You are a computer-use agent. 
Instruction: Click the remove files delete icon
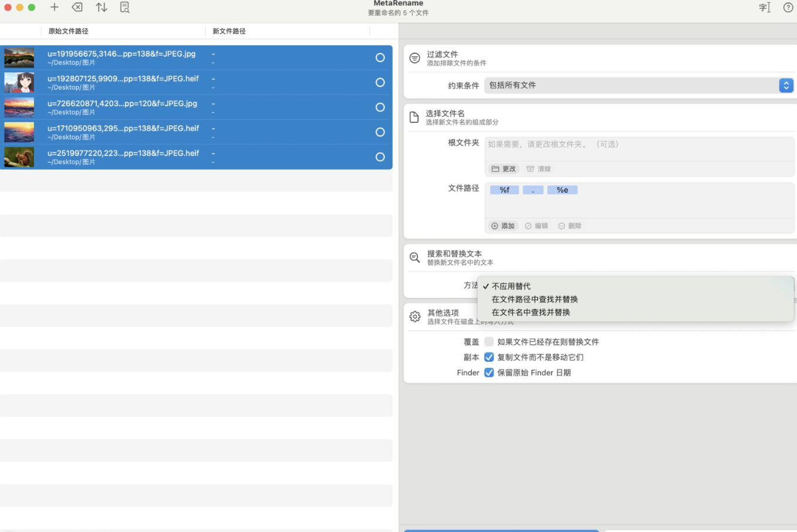pyautogui.click(x=77, y=7)
